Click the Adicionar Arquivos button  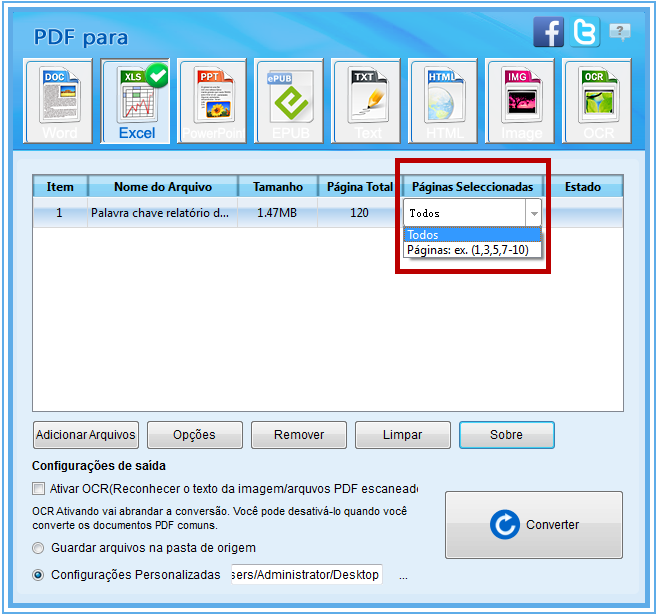(86, 435)
